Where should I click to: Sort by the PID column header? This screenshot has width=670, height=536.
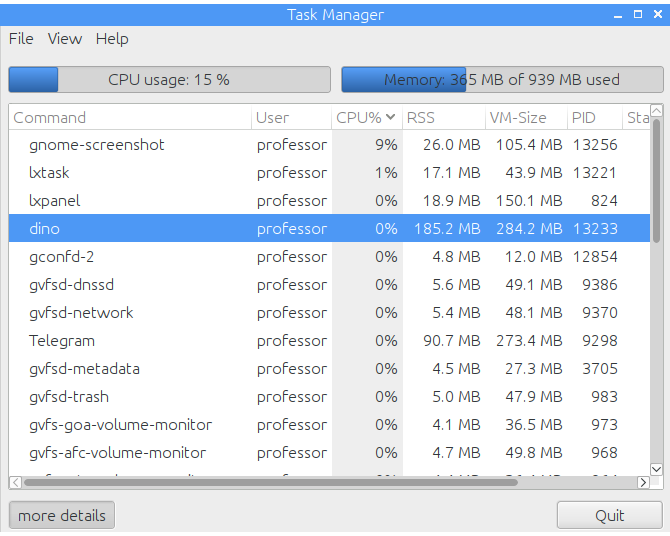point(594,118)
